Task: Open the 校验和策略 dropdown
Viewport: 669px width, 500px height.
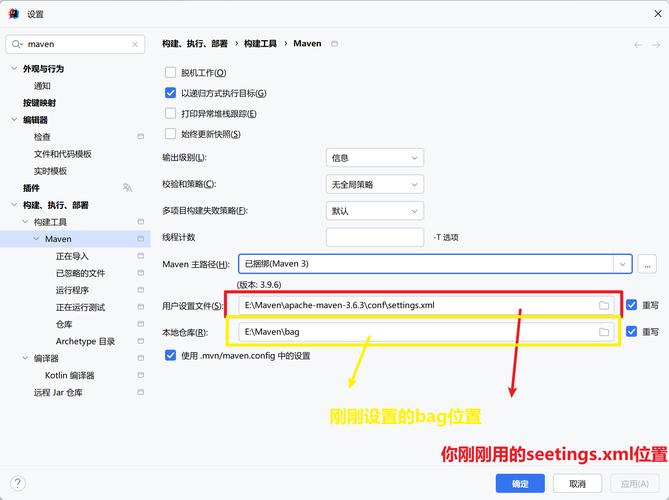Action: coord(375,184)
